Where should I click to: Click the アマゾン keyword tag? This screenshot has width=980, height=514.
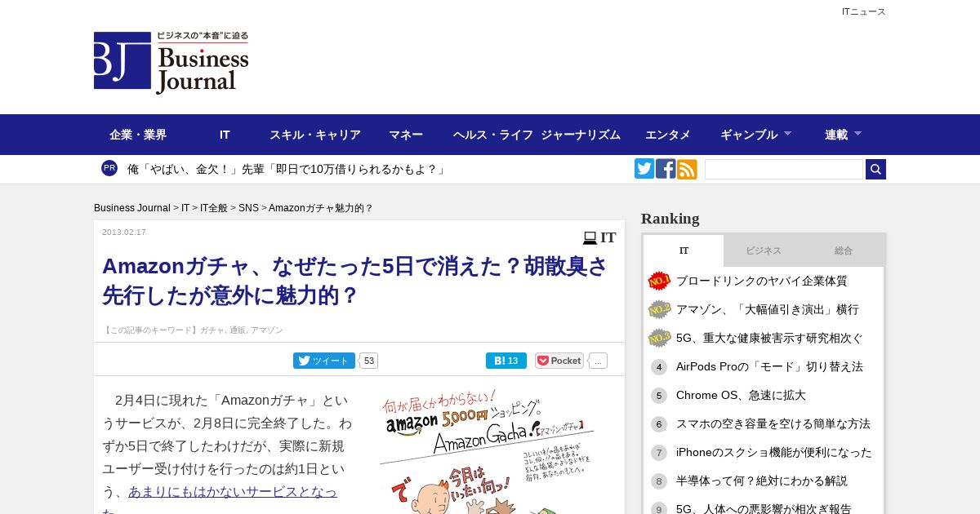267,330
